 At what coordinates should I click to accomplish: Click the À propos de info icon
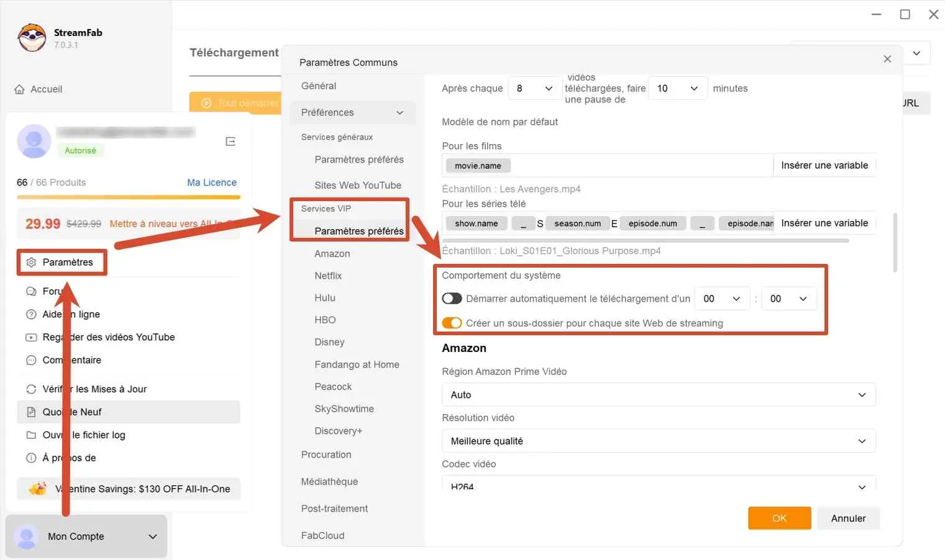[31, 458]
